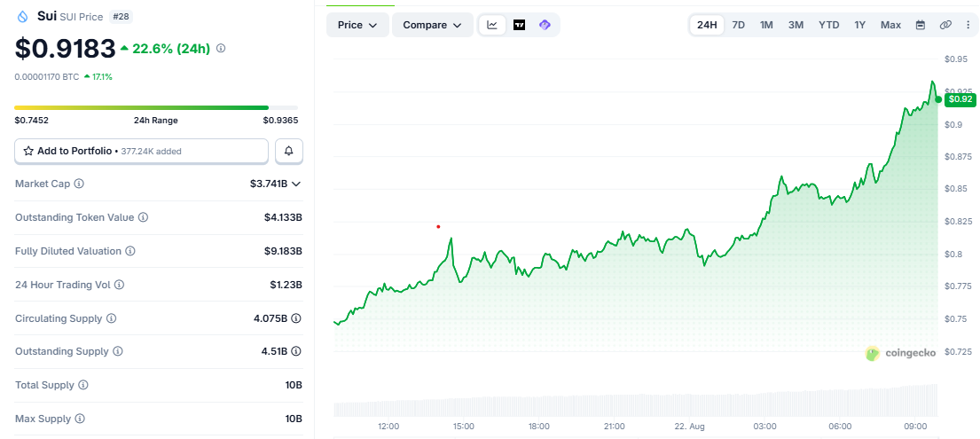The image size is (980, 439).
Task: Click the $0.92 current price marker
Action: tap(960, 98)
